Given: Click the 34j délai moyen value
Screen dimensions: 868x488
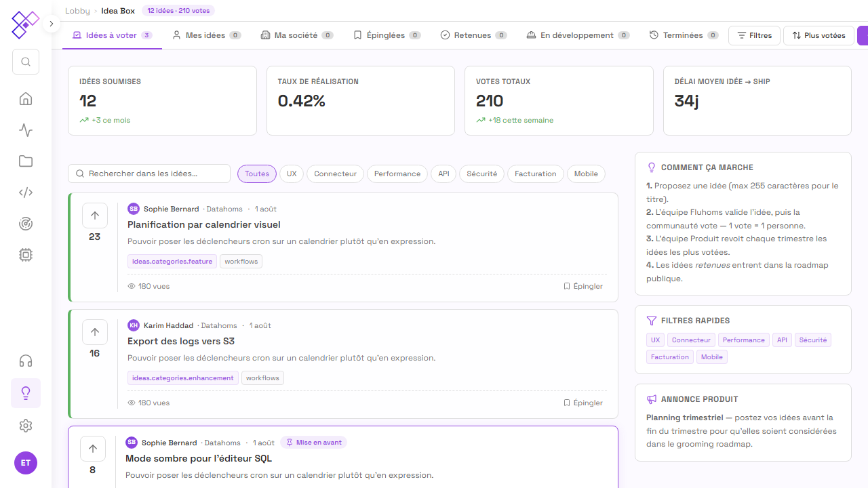Looking at the screenshot, I should click(x=687, y=101).
